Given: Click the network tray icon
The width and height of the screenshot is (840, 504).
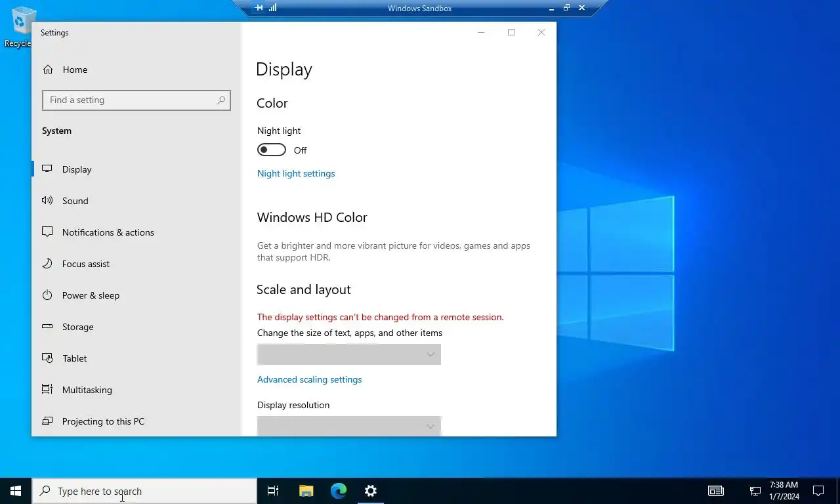Looking at the screenshot, I should [755, 491].
